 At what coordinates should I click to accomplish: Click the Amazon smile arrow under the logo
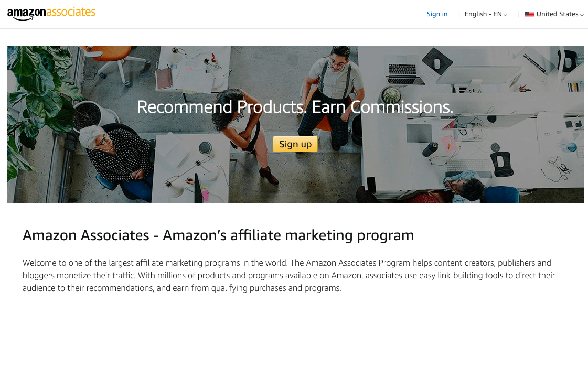coord(23,18)
